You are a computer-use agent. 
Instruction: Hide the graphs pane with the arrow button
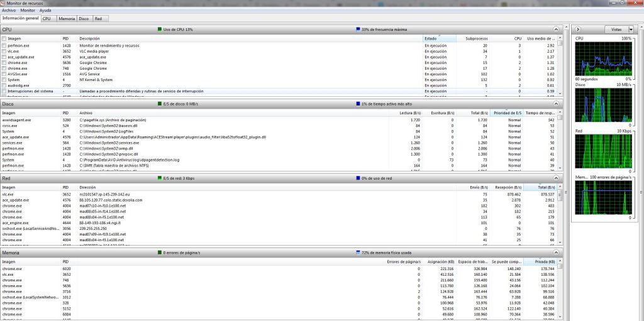(x=578, y=29)
